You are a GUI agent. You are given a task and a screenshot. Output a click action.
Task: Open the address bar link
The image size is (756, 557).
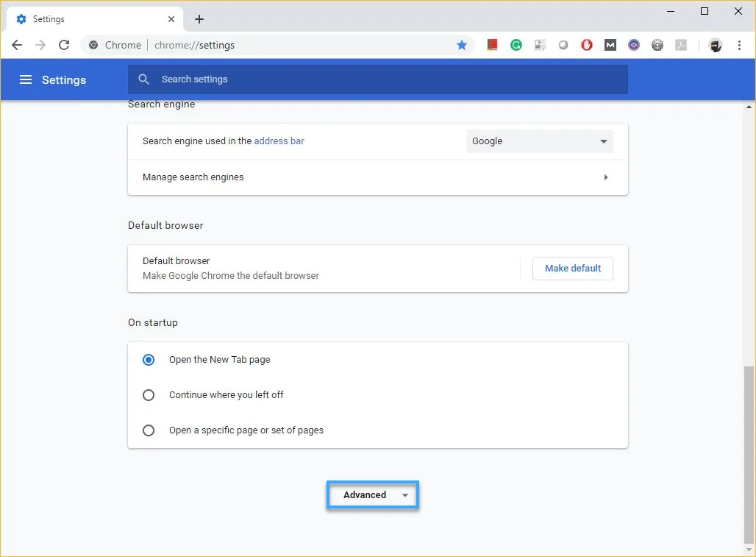pos(279,141)
